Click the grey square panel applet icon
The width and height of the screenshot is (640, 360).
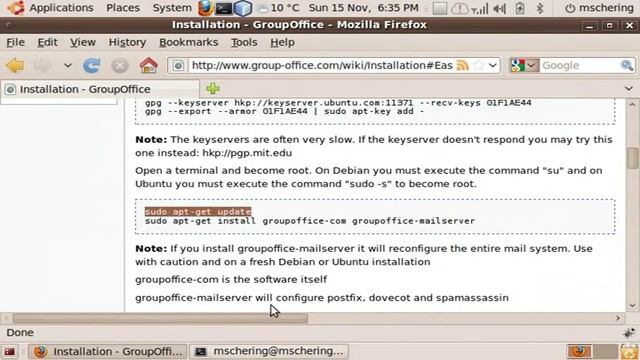pyautogui.click(x=440, y=8)
